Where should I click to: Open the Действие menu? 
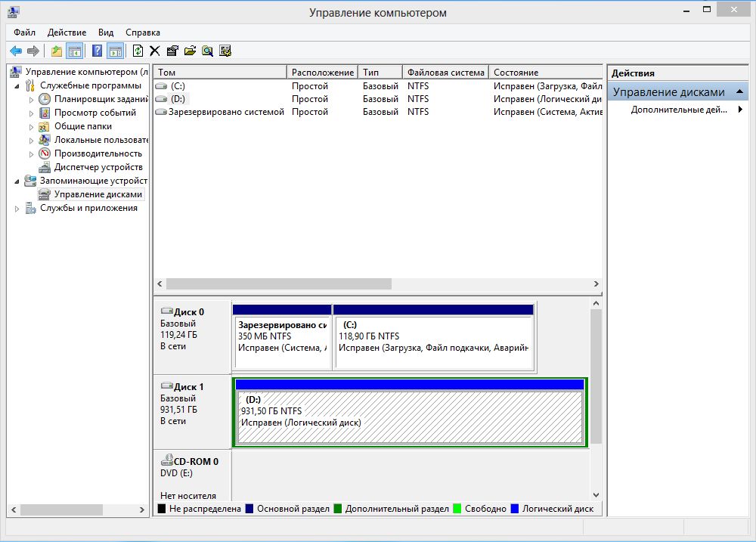tap(67, 33)
